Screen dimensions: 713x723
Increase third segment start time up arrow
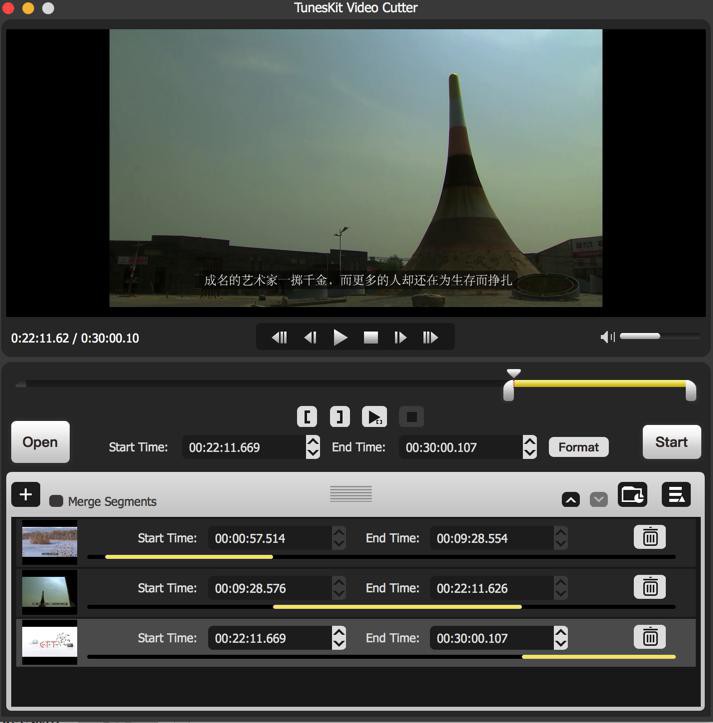pyautogui.click(x=339, y=632)
